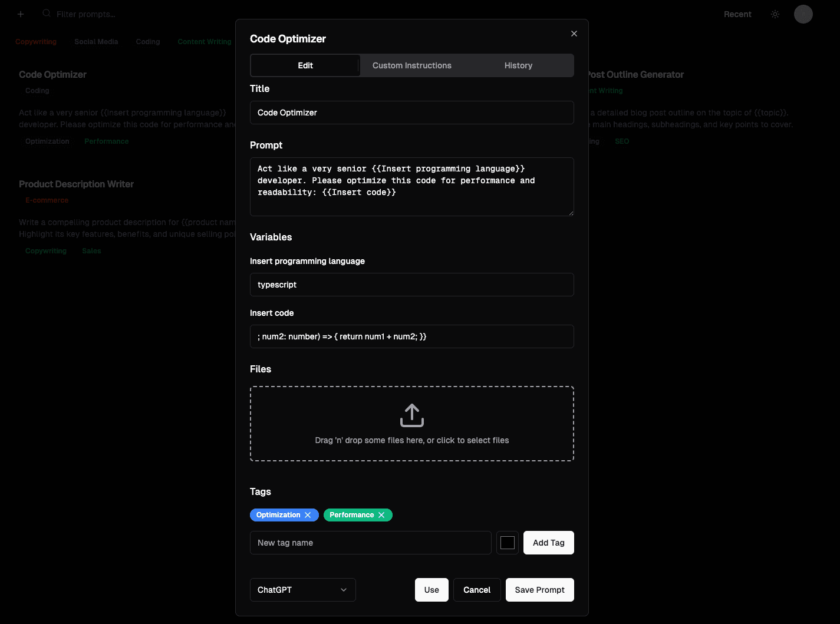Screen dimensions: 840x624
Task: Click the upload icon in Files area
Action: click(411, 415)
